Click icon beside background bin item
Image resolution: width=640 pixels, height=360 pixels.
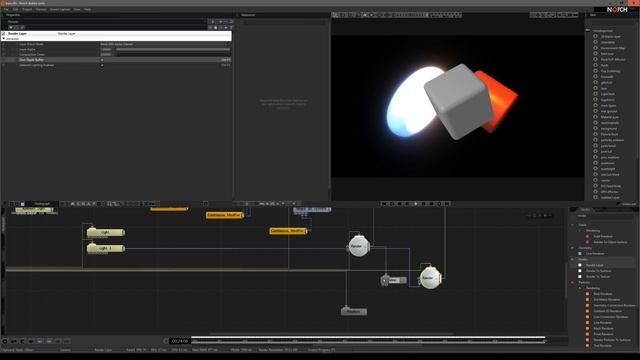[596, 128]
